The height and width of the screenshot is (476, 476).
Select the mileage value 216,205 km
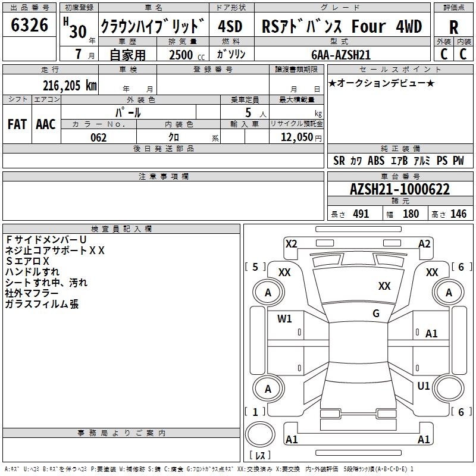[69, 85]
